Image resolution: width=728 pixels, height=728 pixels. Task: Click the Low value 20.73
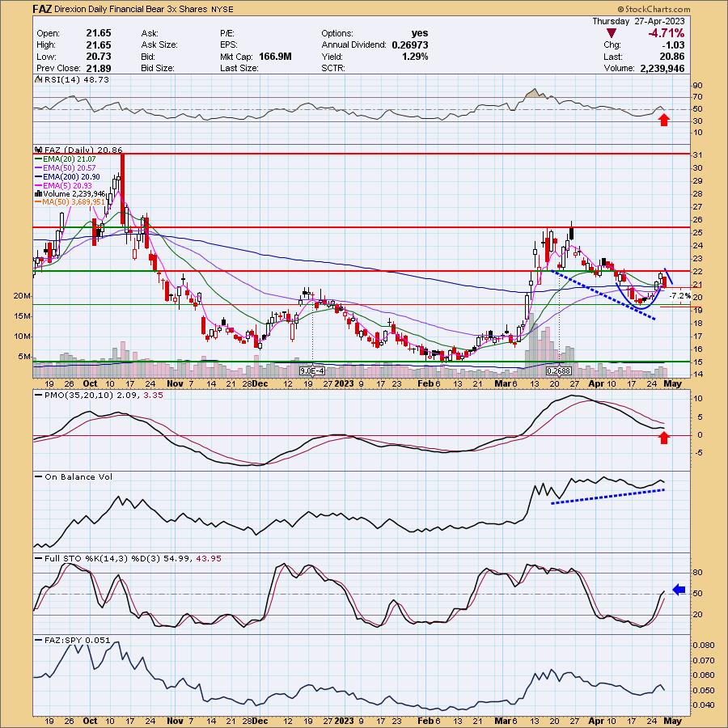point(99,56)
